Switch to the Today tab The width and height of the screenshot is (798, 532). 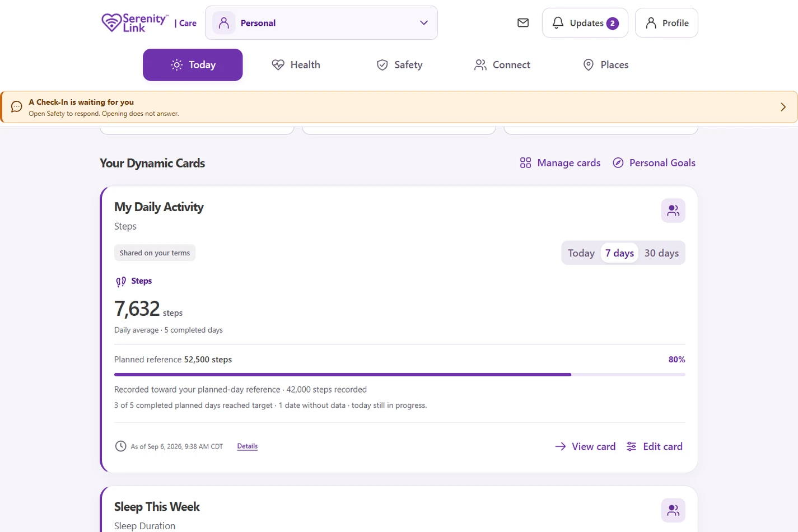(x=193, y=65)
